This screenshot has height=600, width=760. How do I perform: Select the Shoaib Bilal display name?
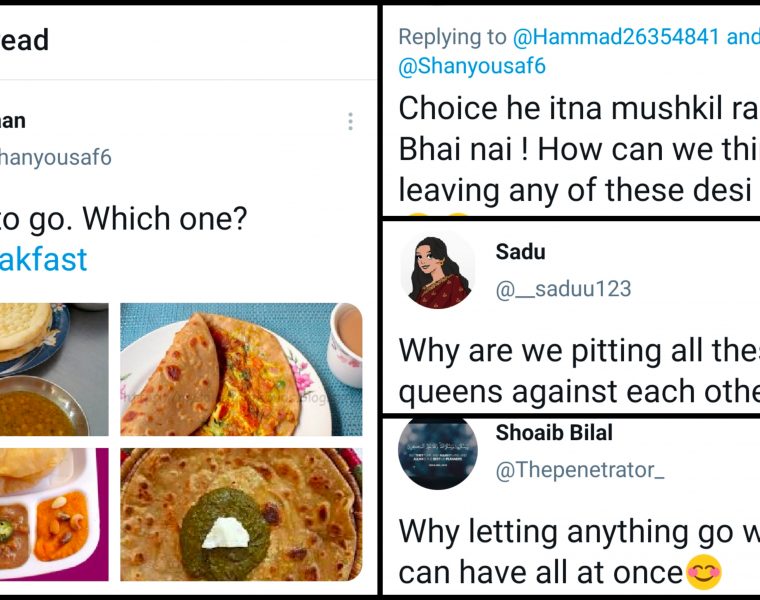[554, 433]
